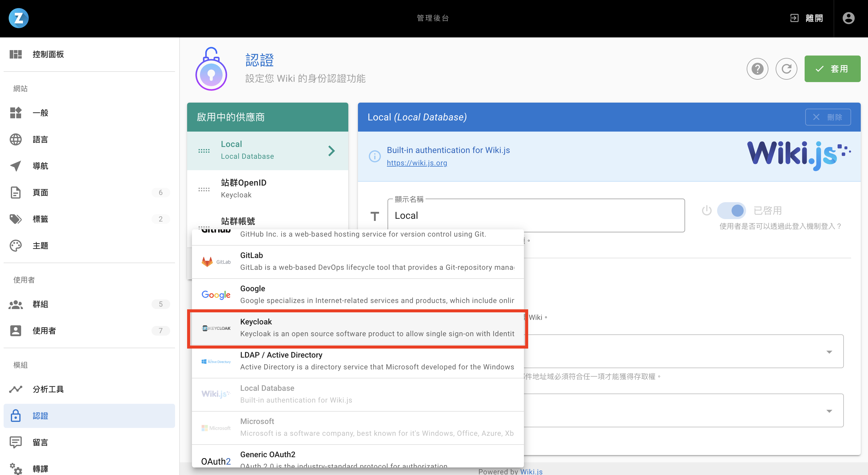Click the 啟用中的供應商 panel header
Screen dimensions: 868x475
pos(267,117)
